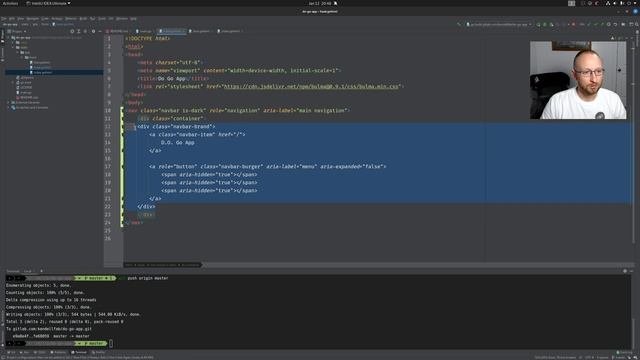This screenshot has height=360, width=640.
Task: Click the Debug bug icon
Action: pyautogui.click(x=544, y=24)
